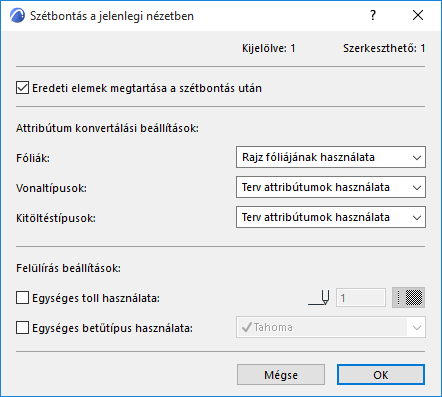Open the Vonaltípusok dropdown
442x397 pixels.
point(331,187)
